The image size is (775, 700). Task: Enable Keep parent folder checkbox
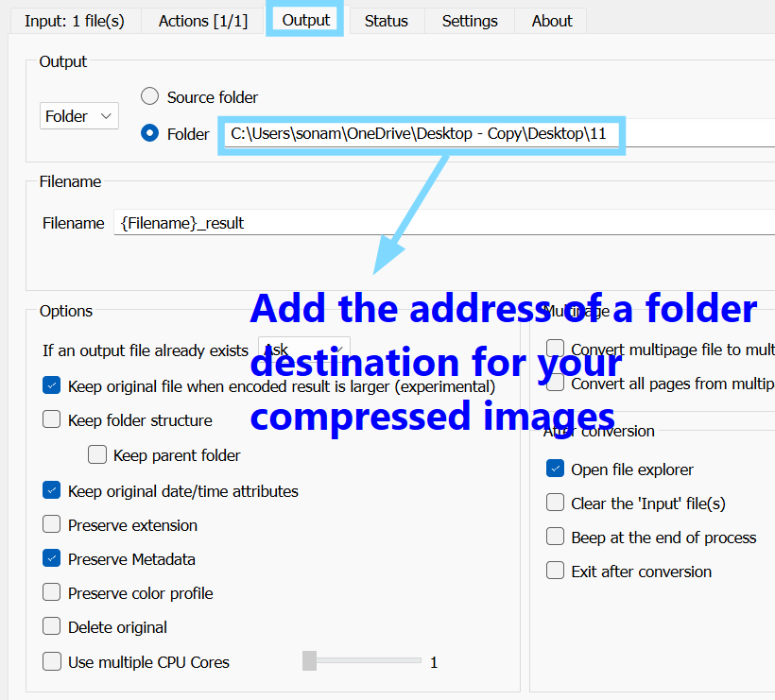(x=96, y=454)
